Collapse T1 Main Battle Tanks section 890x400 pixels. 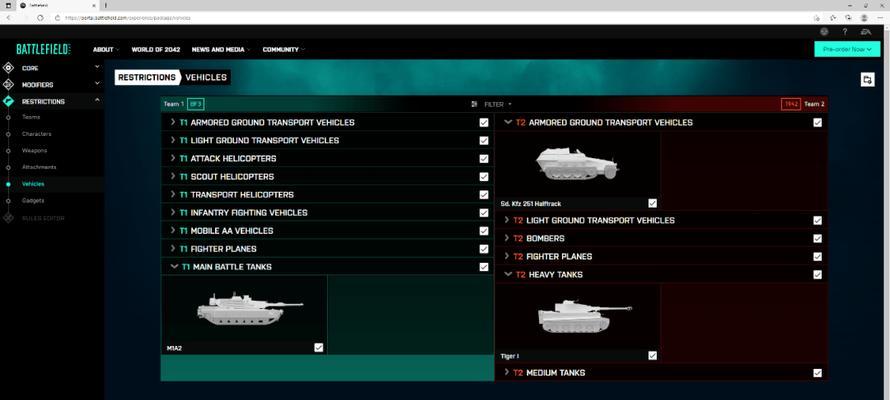pyautogui.click(x=174, y=267)
